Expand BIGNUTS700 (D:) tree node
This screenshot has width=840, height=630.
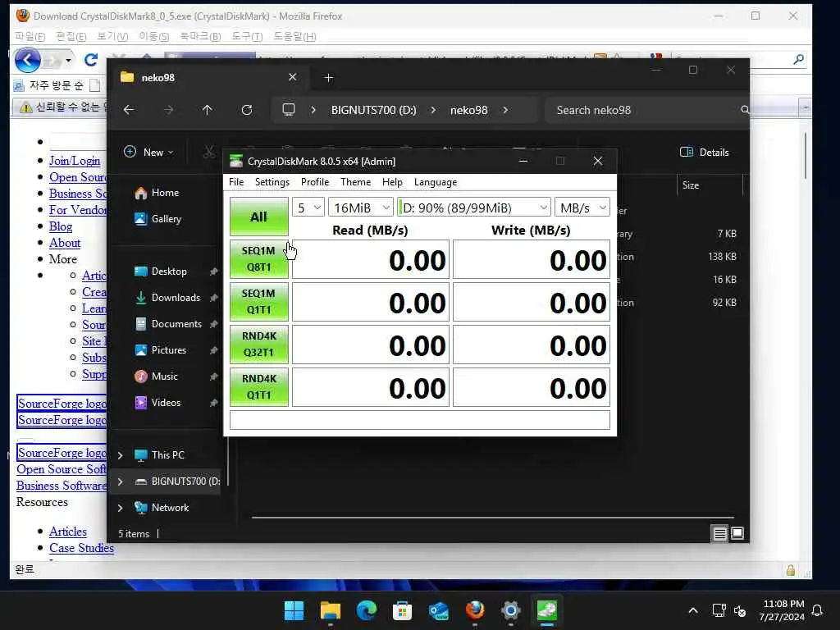coord(121,482)
